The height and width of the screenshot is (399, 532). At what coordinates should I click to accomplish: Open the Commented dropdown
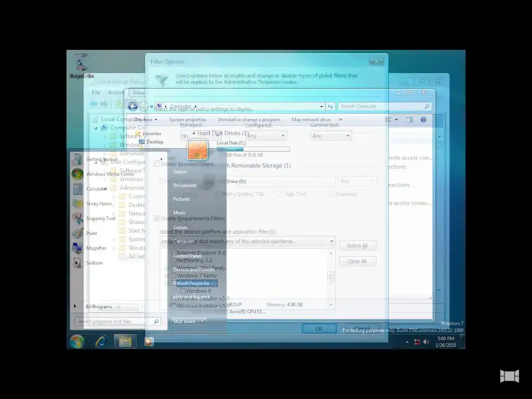[x=331, y=136]
